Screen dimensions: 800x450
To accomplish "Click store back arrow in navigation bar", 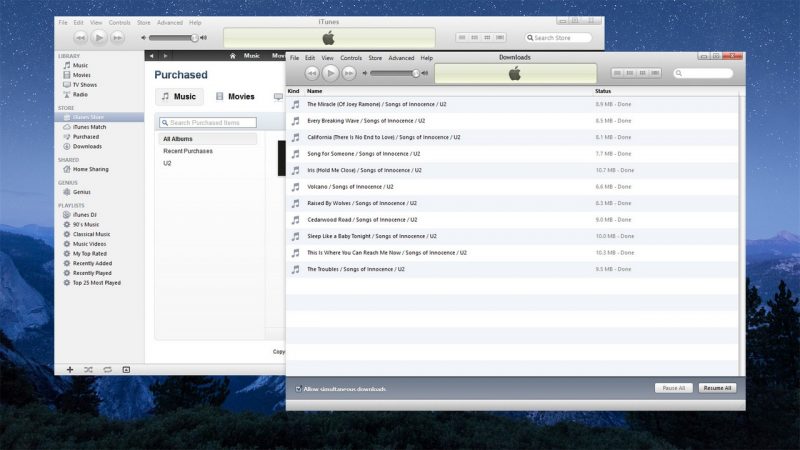I will click(x=152, y=56).
